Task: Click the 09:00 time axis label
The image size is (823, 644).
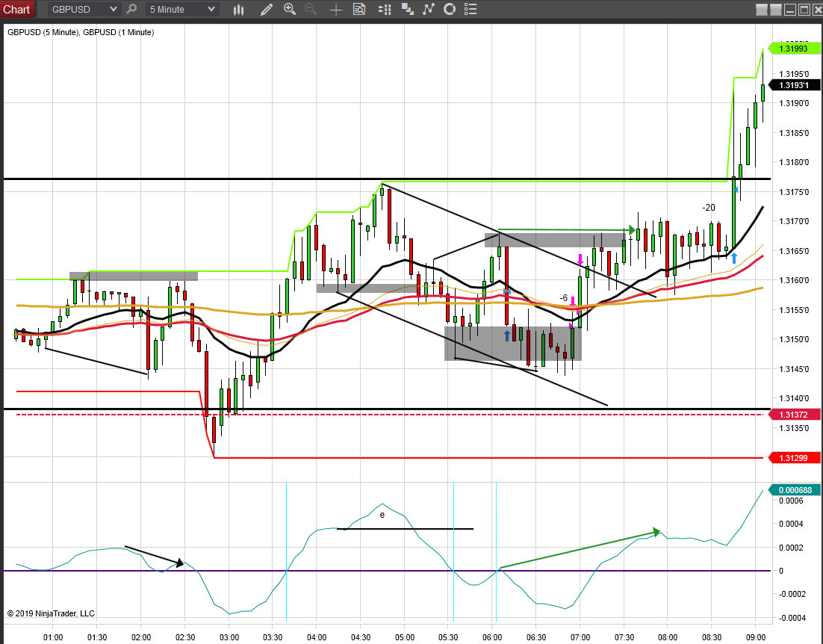Action: coord(755,637)
